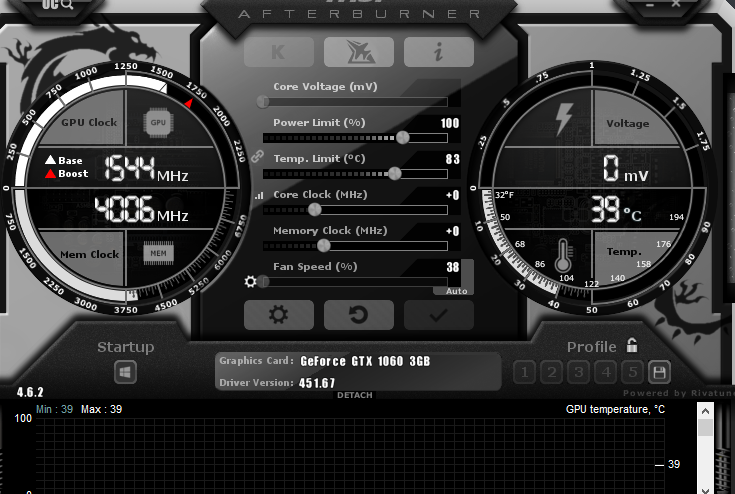The width and height of the screenshot is (735, 494).
Task: Open voltage-frequency curve editor beside Core Clock
Action: 258,196
